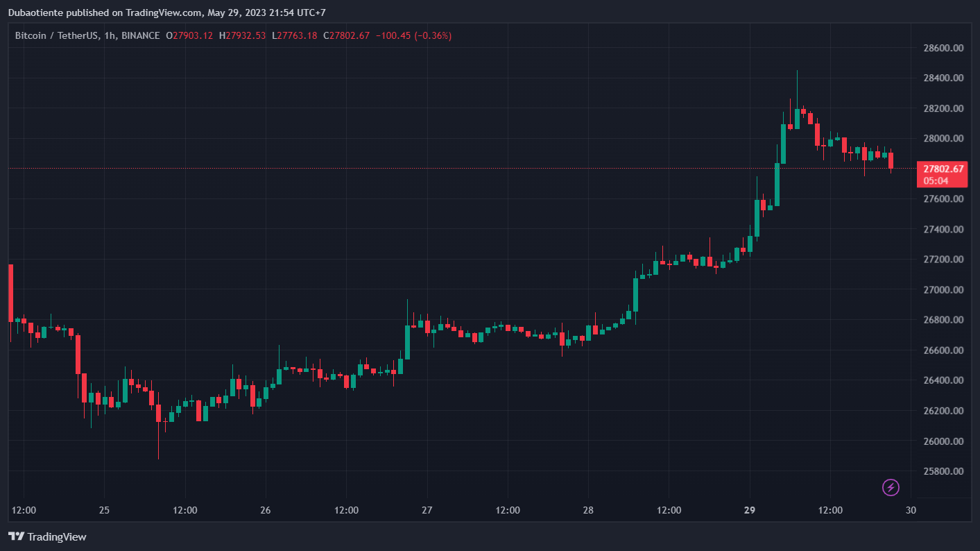Click the tall red candle at the chart's left edge
Image resolution: width=980 pixels, height=551 pixels.
coord(10,292)
